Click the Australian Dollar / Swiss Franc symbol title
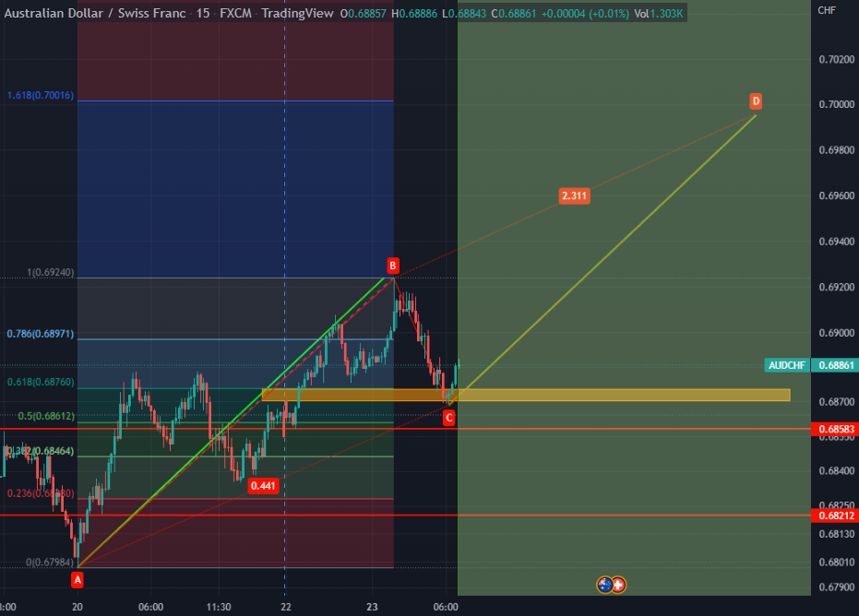 pos(95,13)
